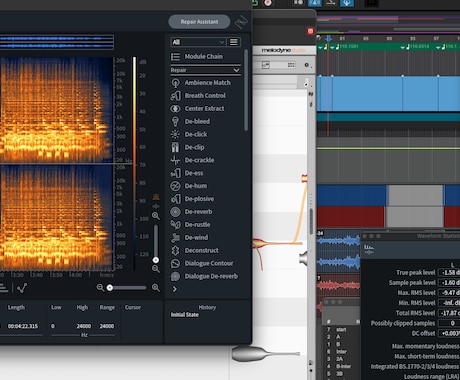Viewport: 460px width, 380px height.
Task: Zoom in horizontally on the time axis
Action: pyautogui.click(x=156, y=288)
